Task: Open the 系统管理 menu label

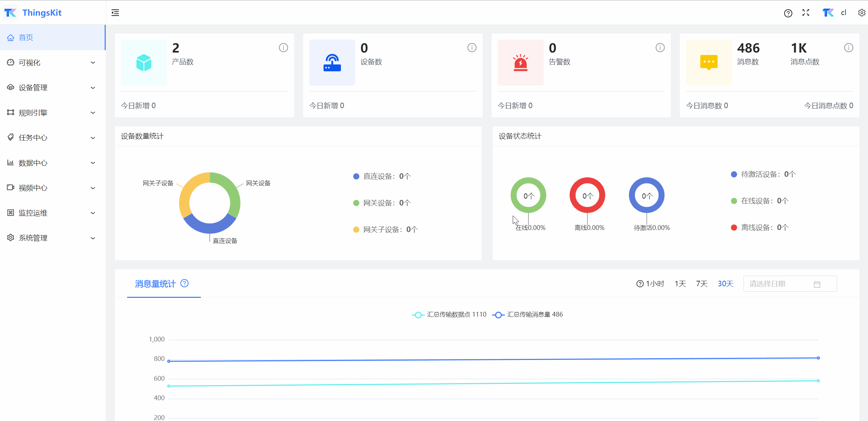Action: [33, 238]
